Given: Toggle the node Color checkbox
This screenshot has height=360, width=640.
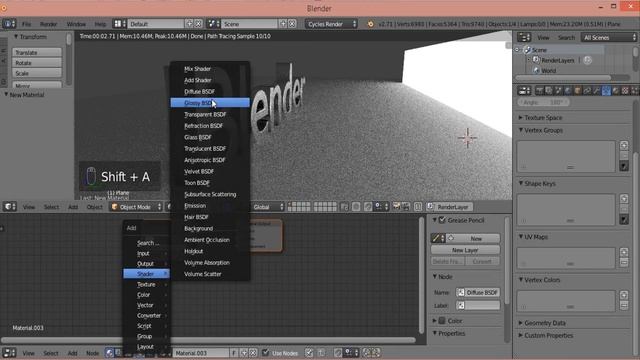Looking at the screenshot, I should coord(442,321).
